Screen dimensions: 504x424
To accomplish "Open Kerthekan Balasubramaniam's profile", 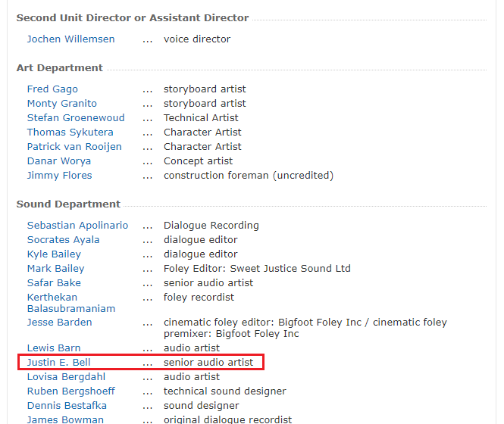I will pos(70,303).
